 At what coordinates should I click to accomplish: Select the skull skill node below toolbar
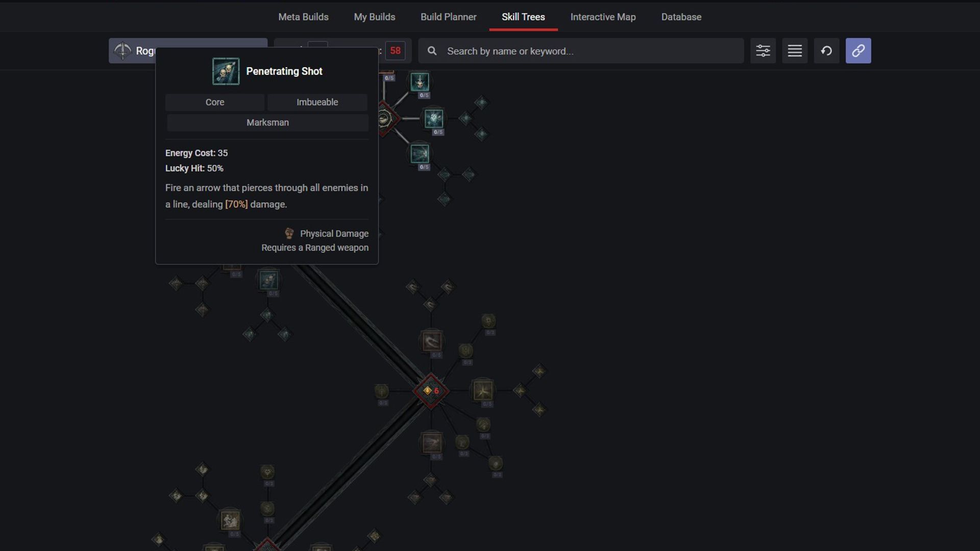(420, 82)
